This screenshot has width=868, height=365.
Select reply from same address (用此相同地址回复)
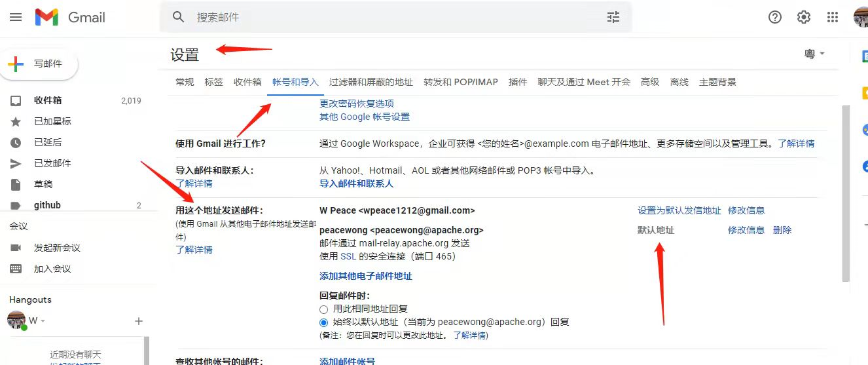click(323, 309)
